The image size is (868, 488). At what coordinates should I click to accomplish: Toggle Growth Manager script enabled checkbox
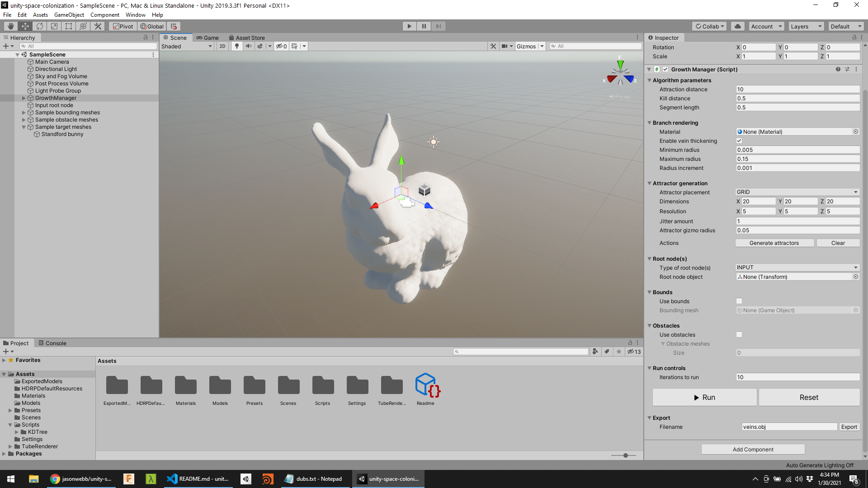click(665, 69)
